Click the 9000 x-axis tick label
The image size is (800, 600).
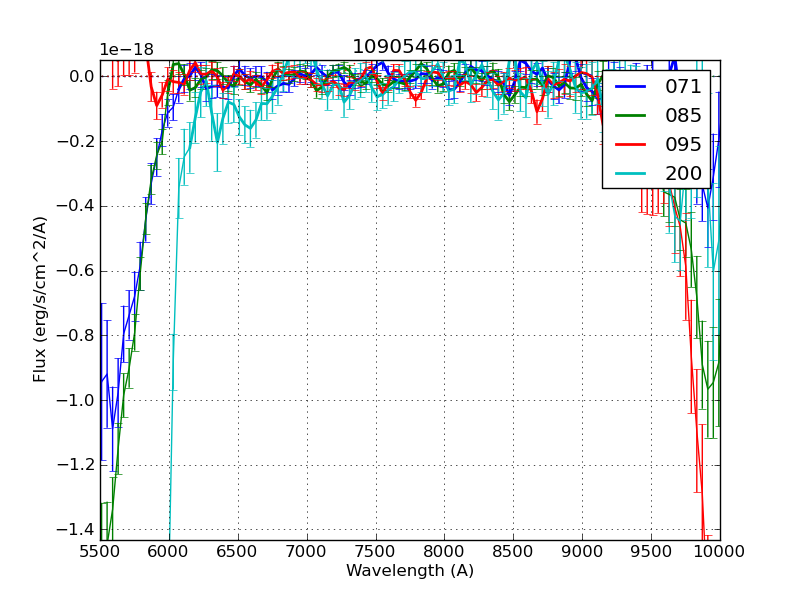click(582, 551)
